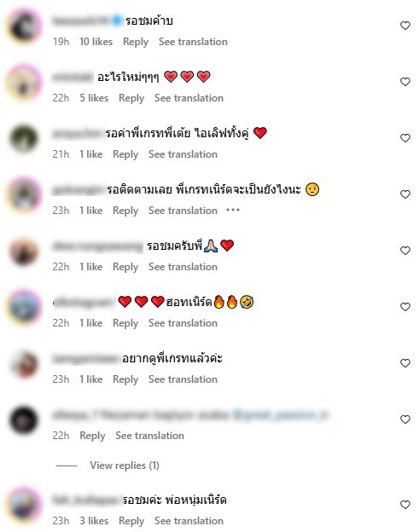Open the '10 likes' list
The width and height of the screenshot is (419, 532).
point(96,42)
